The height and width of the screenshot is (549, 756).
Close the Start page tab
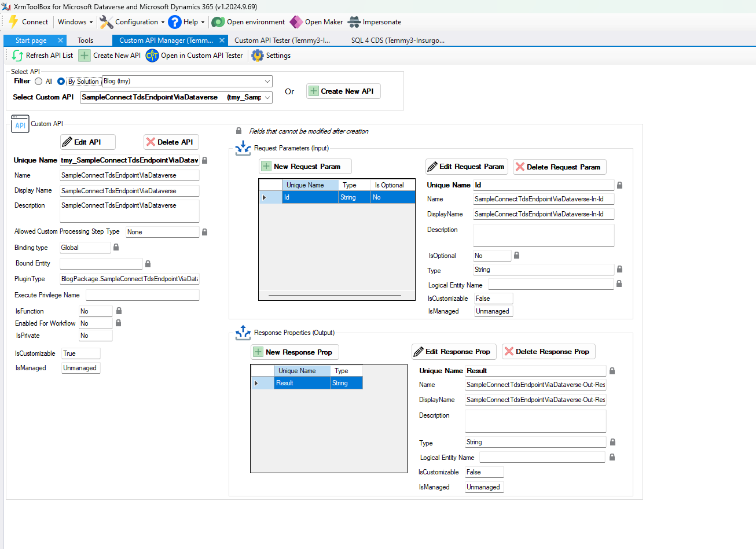pos(60,40)
